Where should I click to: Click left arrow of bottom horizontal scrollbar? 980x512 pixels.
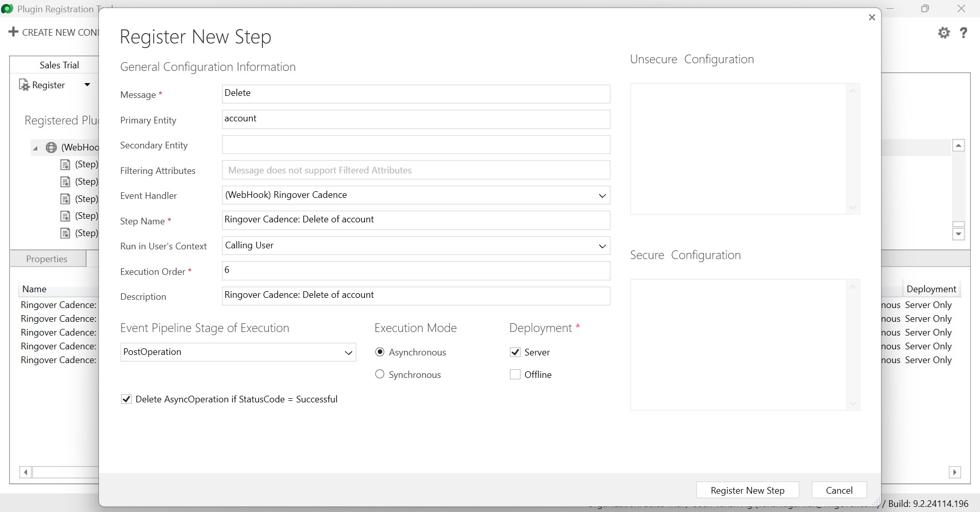pos(26,472)
